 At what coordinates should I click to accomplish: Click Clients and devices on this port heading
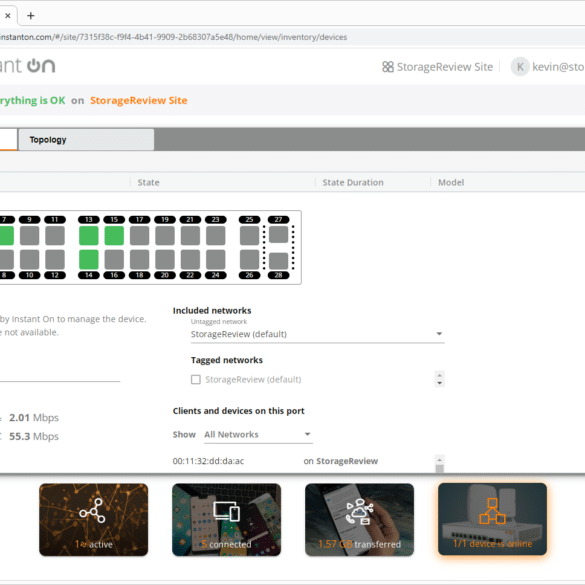(238, 411)
